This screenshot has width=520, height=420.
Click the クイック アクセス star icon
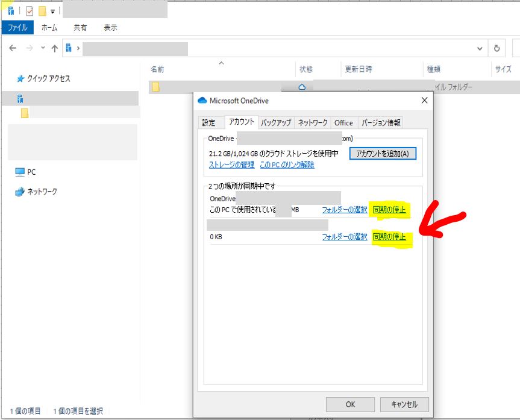coord(20,78)
